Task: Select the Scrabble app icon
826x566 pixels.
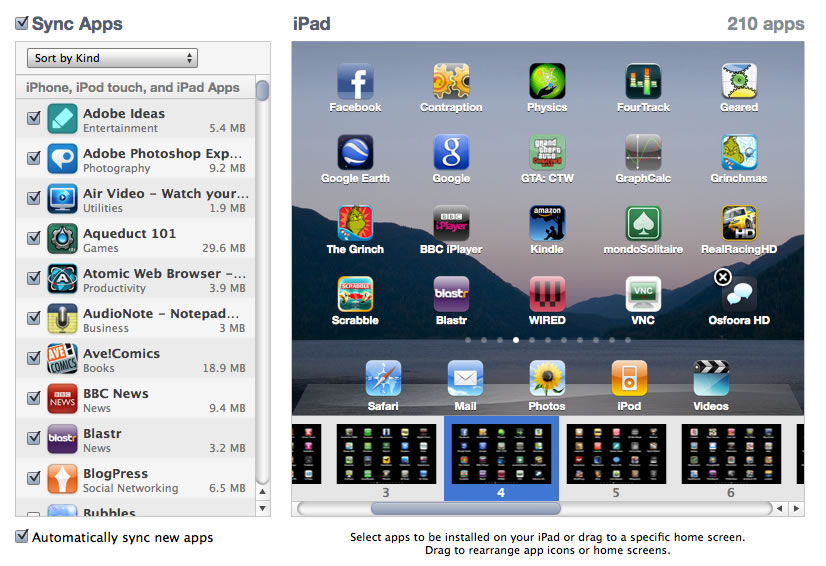Action: coord(355,294)
